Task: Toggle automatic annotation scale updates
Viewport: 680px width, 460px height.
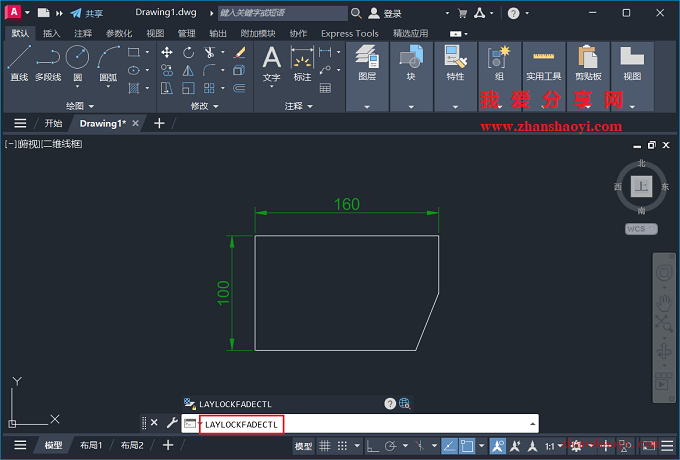Action: pyautogui.click(x=515, y=445)
